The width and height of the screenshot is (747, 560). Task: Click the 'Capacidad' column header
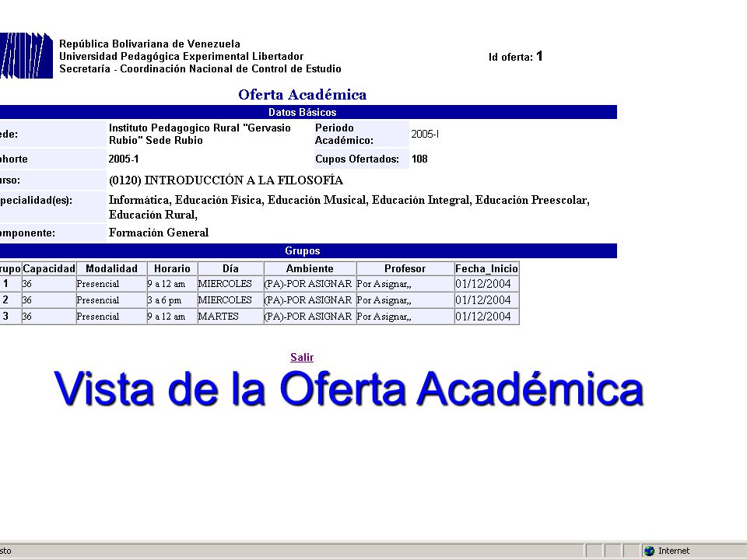point(49,268)
